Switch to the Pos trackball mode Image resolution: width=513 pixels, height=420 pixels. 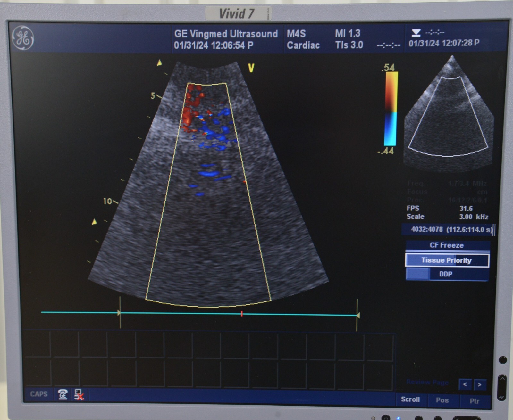[x=442, y=400]
